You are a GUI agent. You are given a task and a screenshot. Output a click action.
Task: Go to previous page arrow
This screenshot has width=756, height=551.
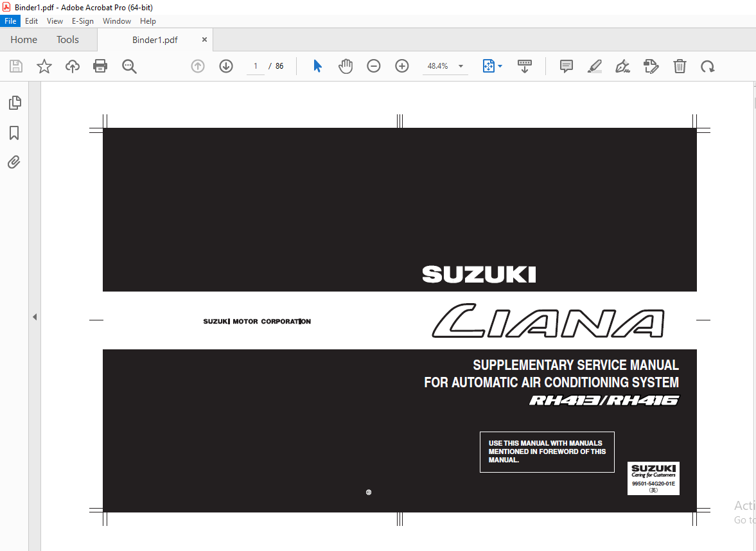[x=198, y=66]
